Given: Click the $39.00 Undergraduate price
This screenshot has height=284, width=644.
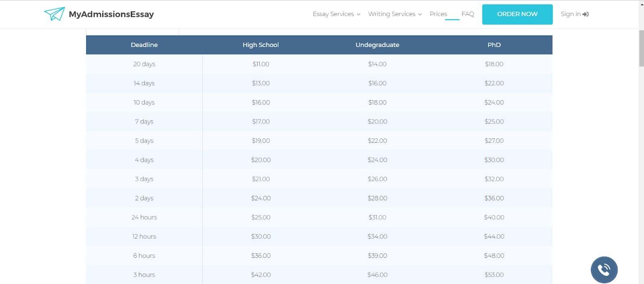Looking at the screenshot, I should [377, 255].
